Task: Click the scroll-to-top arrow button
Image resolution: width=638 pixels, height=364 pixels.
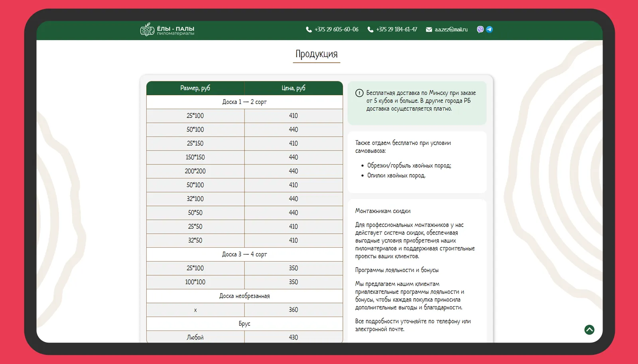Action: (589, 330)
